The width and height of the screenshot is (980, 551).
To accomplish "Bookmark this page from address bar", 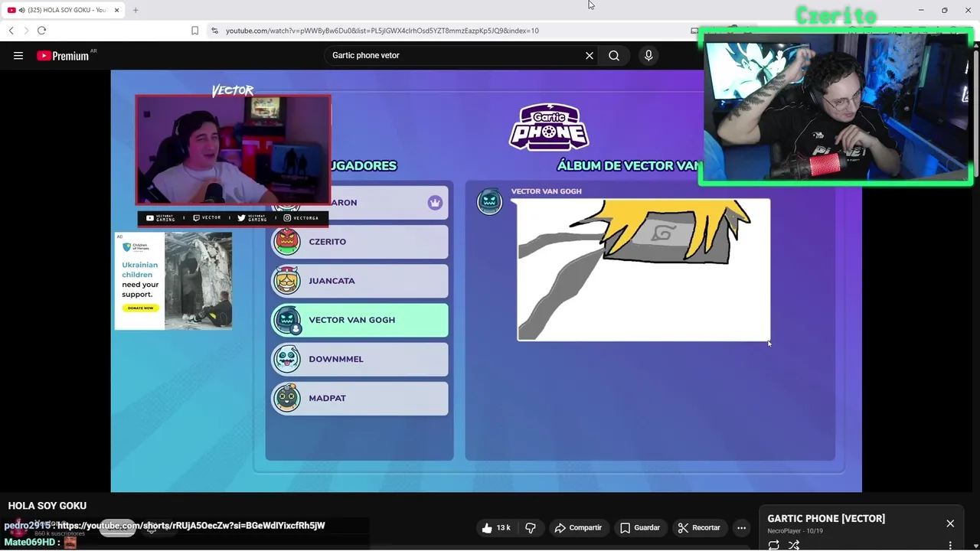I will [194, 31].
